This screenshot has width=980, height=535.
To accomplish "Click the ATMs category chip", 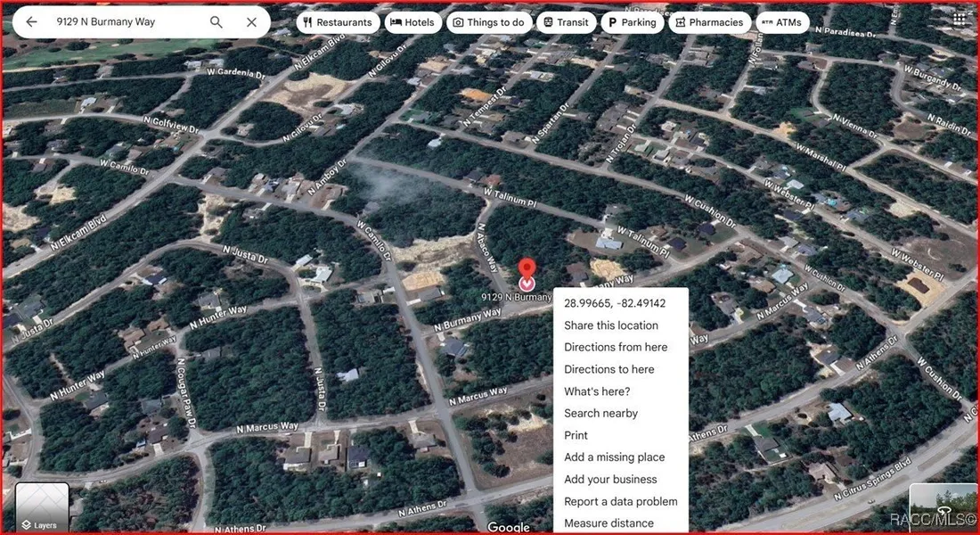I will pos(781,22).
